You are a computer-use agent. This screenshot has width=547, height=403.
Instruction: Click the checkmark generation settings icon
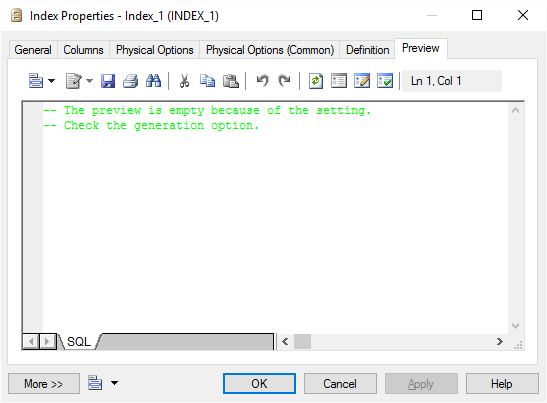click(385, 81)
